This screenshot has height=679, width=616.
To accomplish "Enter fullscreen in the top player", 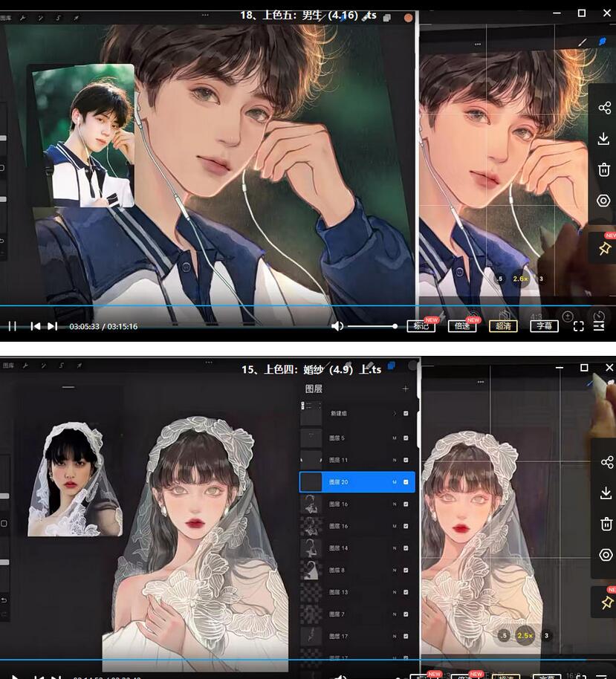I will 579,326.
